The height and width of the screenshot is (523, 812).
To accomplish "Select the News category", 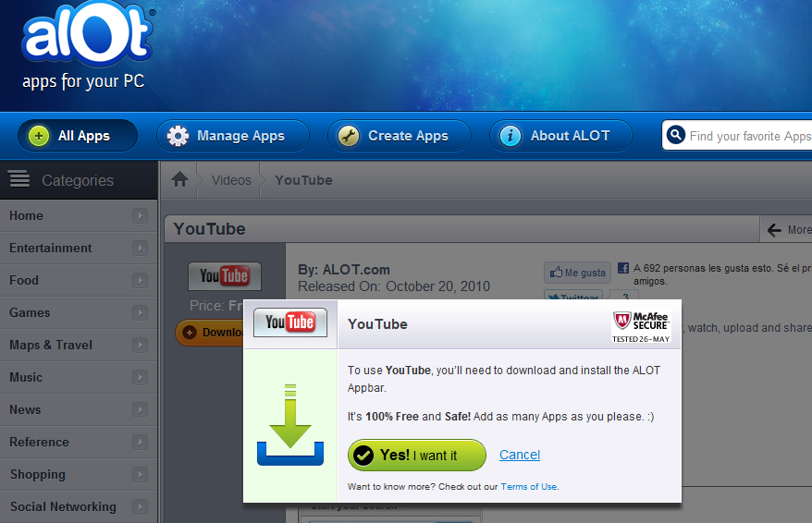I will pyautogui.click(x=79, y=409).
